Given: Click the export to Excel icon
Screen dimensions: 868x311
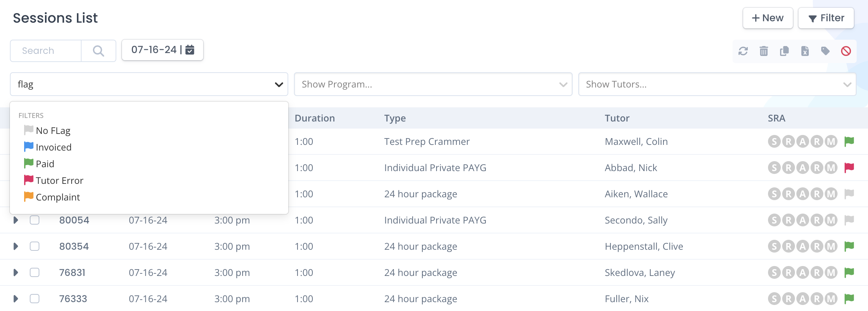Looking at the screenshot, I should click(805, 51).
